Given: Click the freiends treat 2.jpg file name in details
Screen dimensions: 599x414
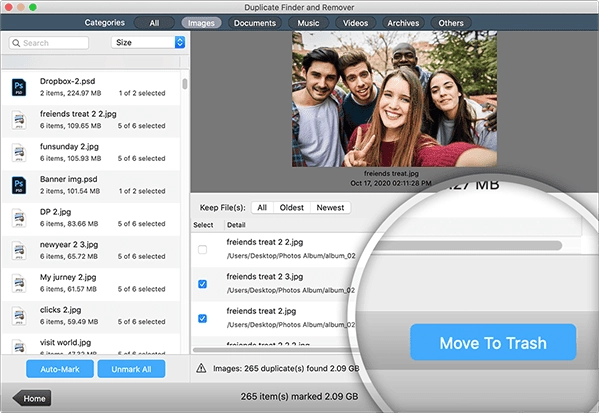Looking at the screenshot, I should coord(261,311).
